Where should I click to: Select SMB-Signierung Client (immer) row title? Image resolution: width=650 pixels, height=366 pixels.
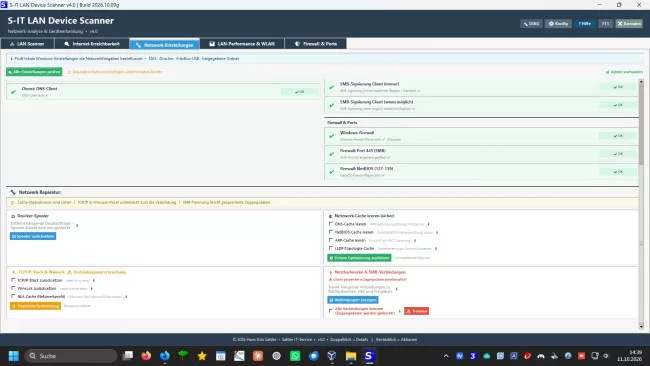(369, 84)
